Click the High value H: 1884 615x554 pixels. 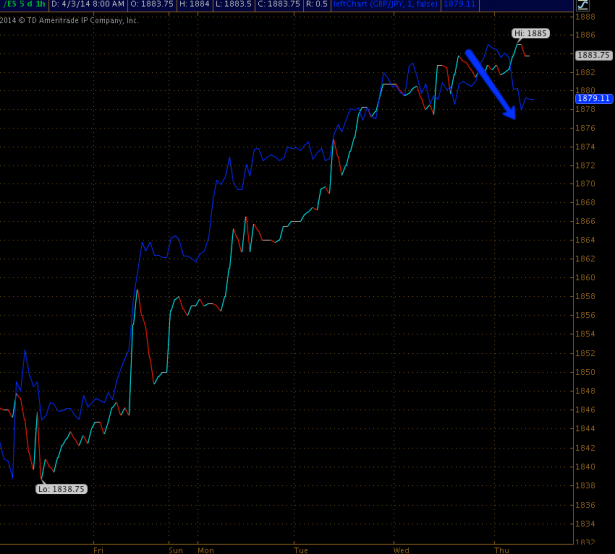[194, 5]
